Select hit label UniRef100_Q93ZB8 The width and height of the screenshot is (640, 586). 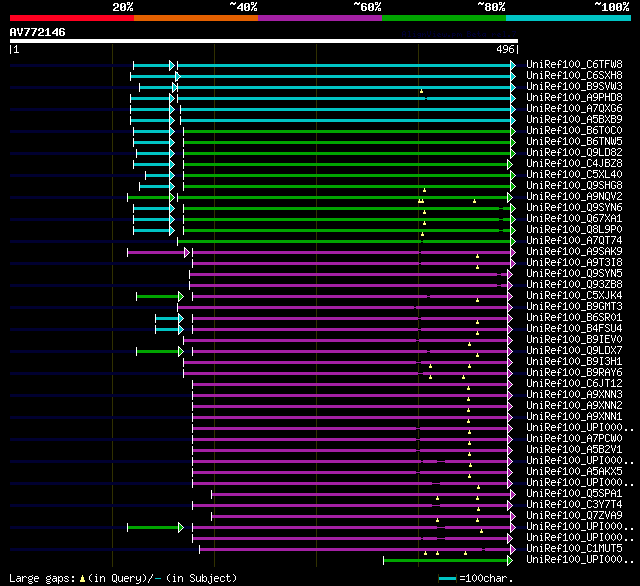coord(574,284)
